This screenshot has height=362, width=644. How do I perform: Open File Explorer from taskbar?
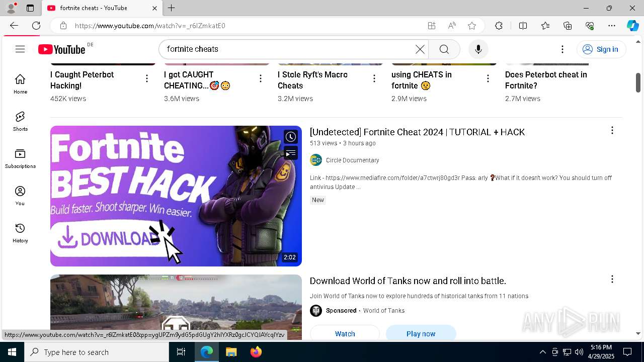click(231, 352)
